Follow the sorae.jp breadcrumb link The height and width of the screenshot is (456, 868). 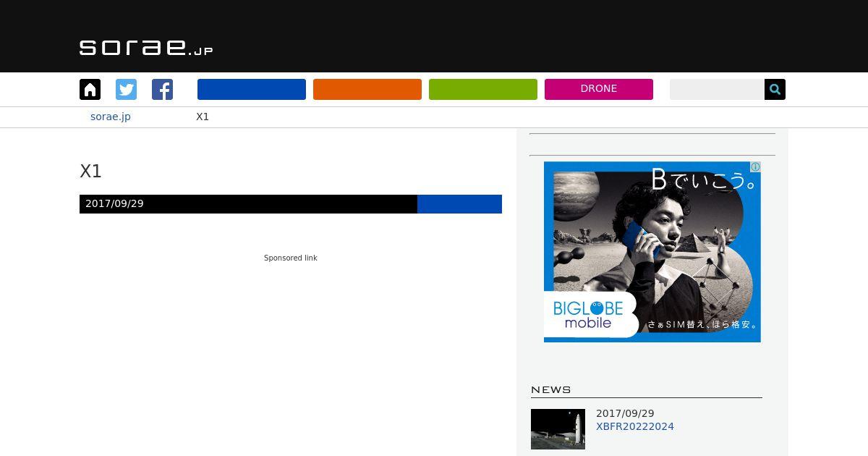[111, 117]
